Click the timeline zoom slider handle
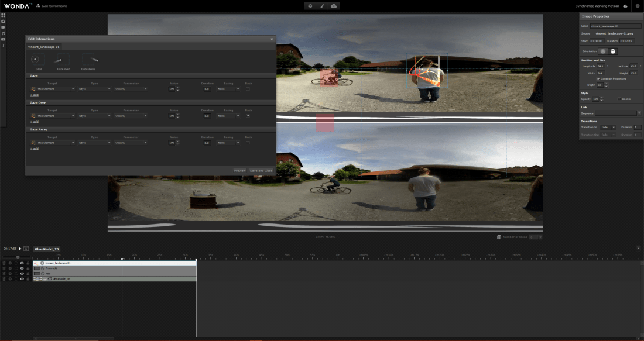This screenshot has width=644, height=341. click(18, 257)
